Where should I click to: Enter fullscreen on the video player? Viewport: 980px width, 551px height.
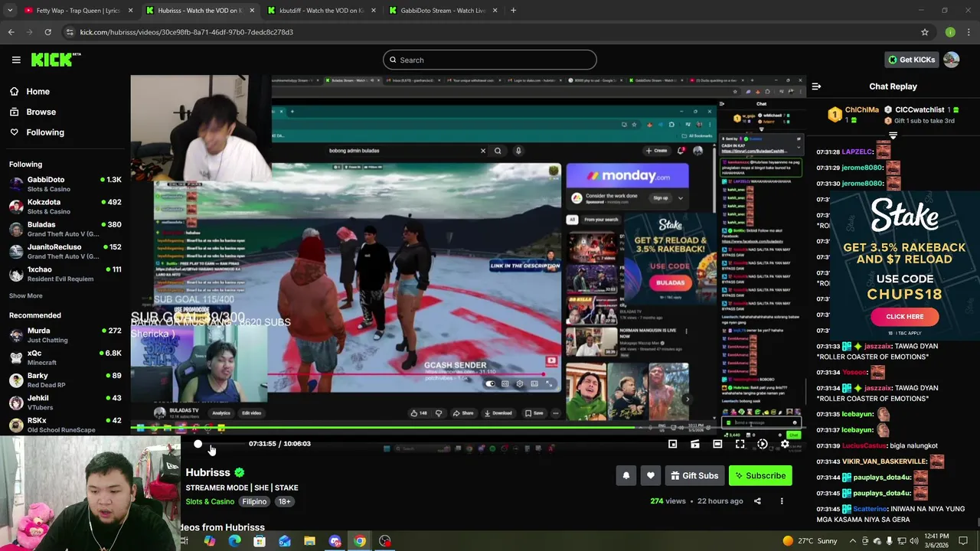click(x=740, y=444)
